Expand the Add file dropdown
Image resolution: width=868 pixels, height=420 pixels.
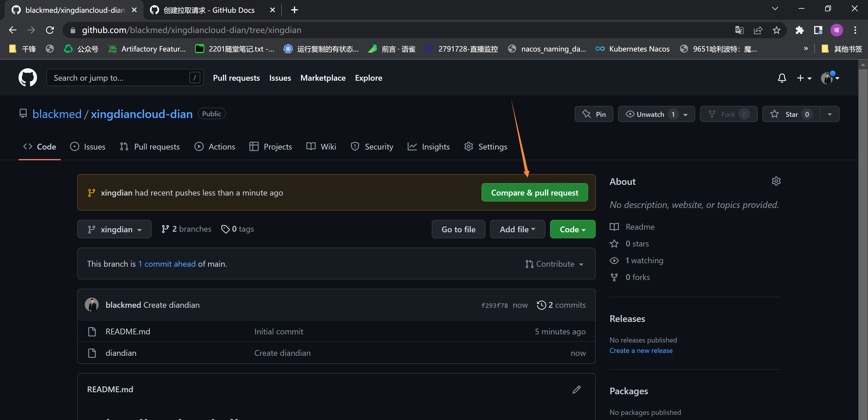point(517,229)
